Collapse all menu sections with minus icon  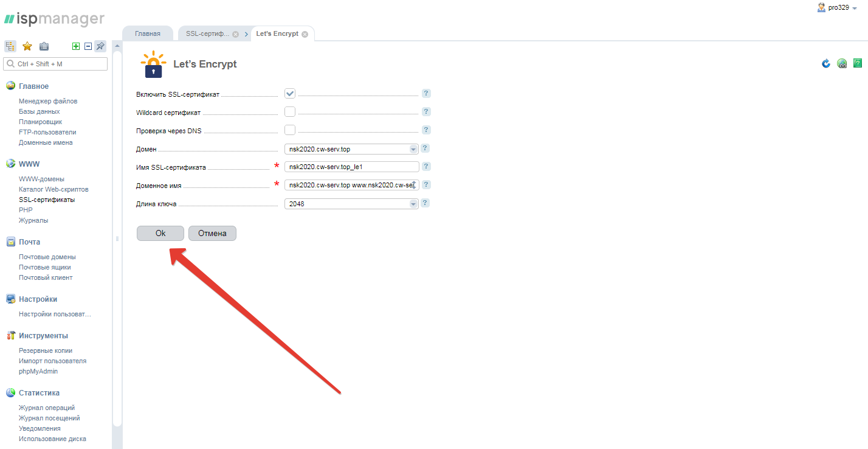[88, 46]
